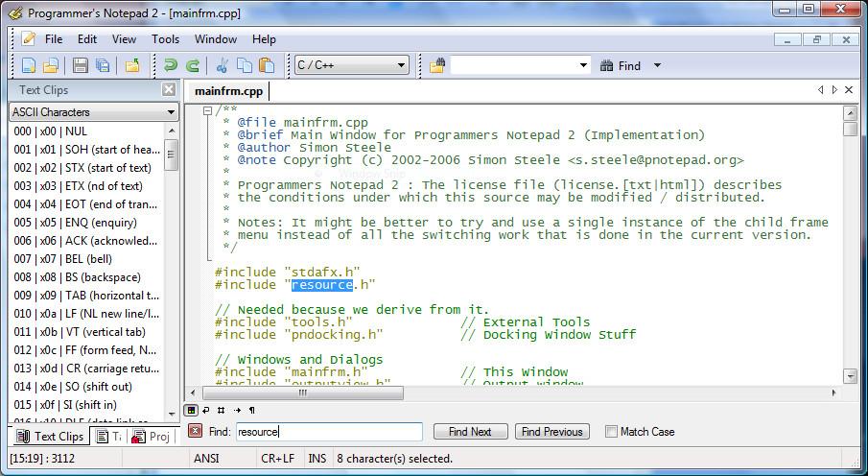The height and width of the screenshot is (476, 868).
Task: Collapse the comment block fold marker
Action: point(207,110)
